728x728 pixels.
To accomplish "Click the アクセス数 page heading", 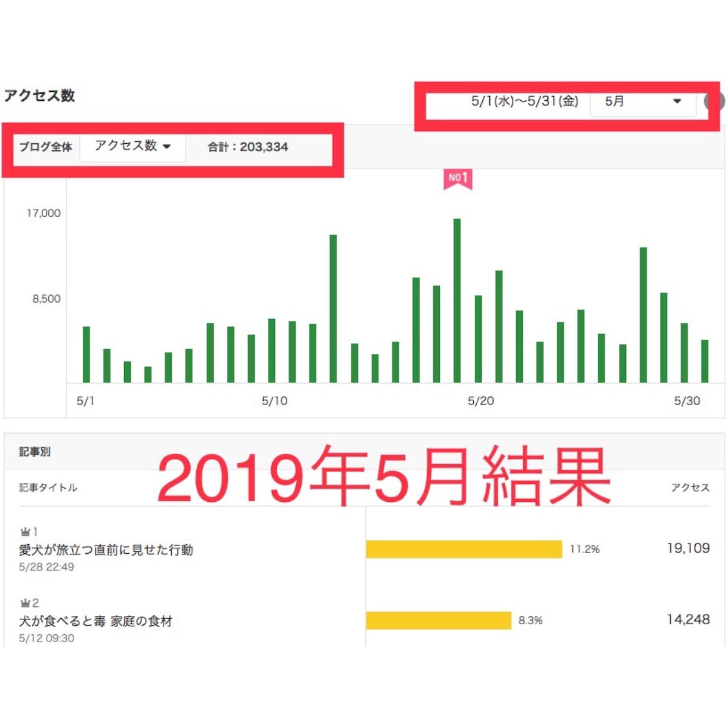I will pos(39,95).
